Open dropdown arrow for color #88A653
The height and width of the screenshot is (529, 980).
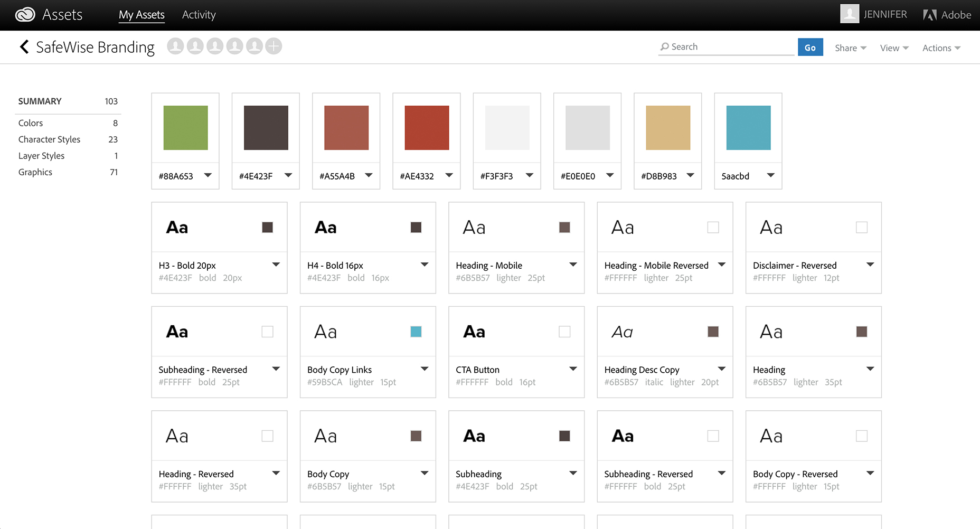pyautogui.click(x=208, y=175)
